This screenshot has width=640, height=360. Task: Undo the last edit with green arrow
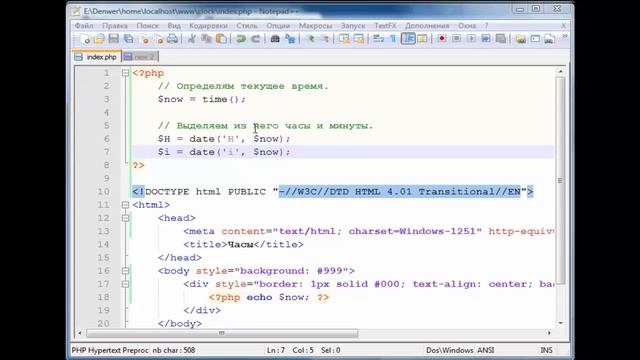pos(241,39)
